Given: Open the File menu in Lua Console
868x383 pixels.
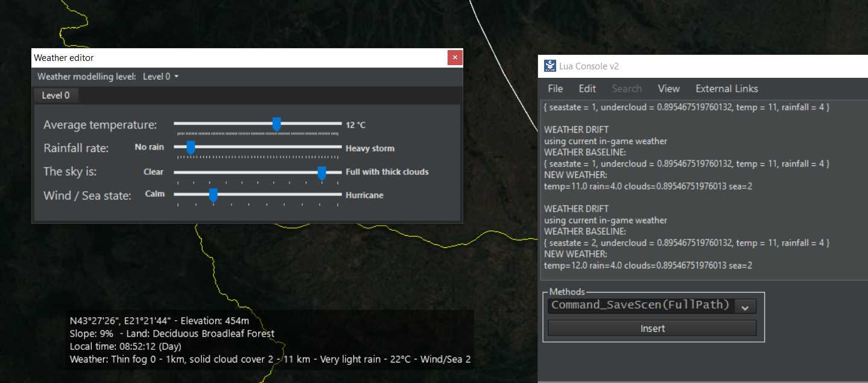Looking at the screenshot, I should (556, 89).
